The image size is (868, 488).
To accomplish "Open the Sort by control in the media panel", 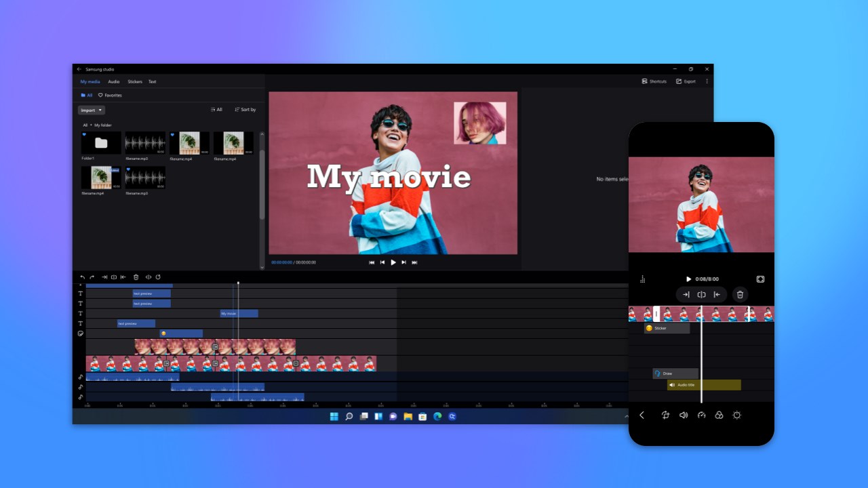I will (x=245, y=109).
